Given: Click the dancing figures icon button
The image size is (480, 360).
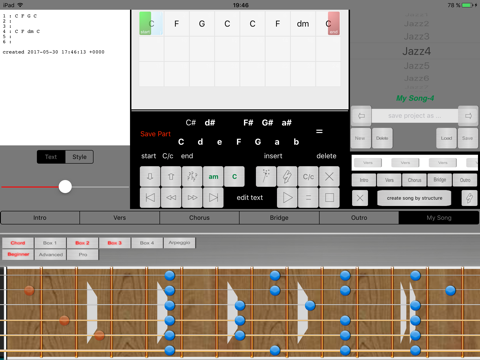Looking at the screenshot, I should click(192, 177).
